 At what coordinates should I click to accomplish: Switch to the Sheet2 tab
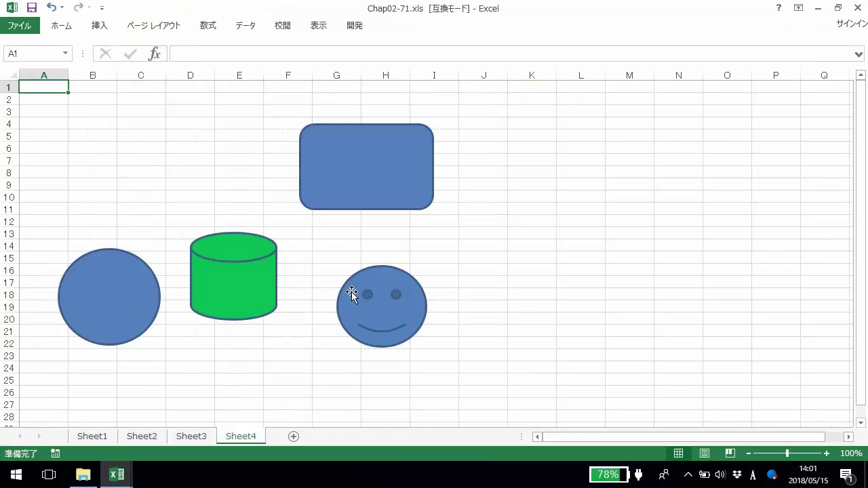tap(142, 436)
